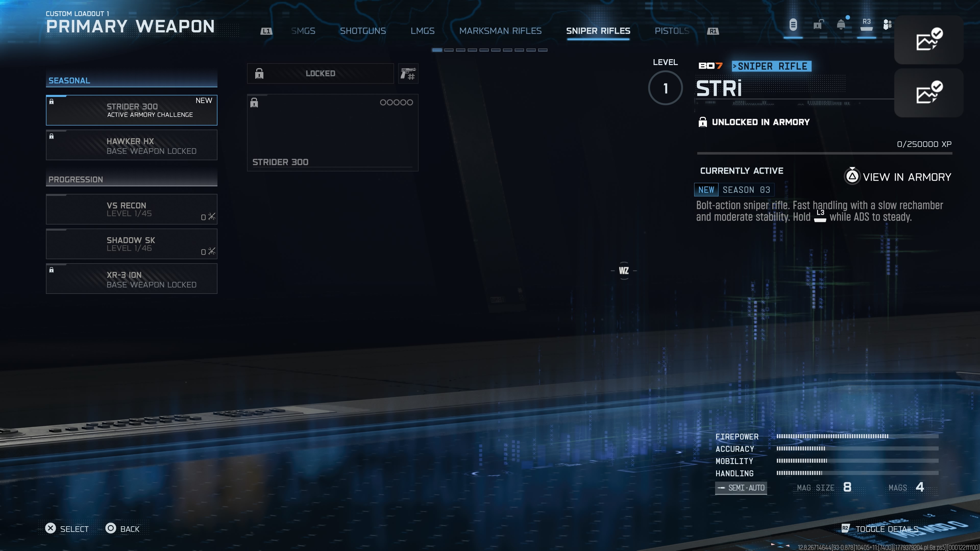
Task: Click the first page indicator dash
Action: [x=437, y=50]
